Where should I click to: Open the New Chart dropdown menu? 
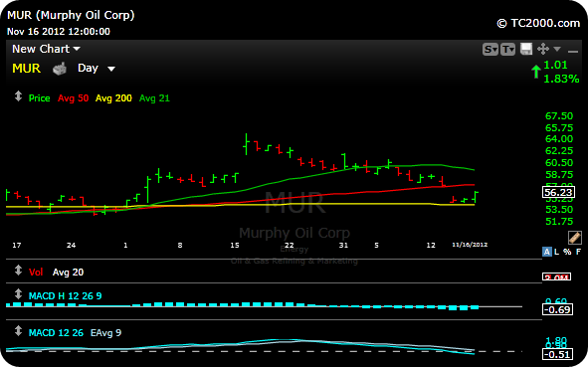(x=46, y=49)
